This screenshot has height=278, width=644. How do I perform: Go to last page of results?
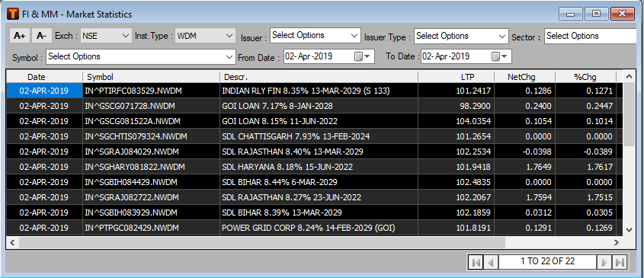[x=620, y=262]
